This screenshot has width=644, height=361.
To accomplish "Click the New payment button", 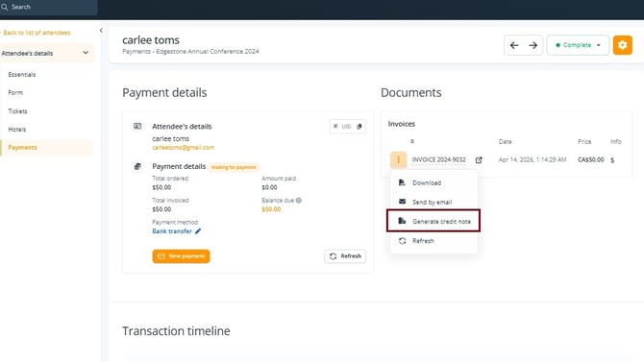I will tap(181, 256).
